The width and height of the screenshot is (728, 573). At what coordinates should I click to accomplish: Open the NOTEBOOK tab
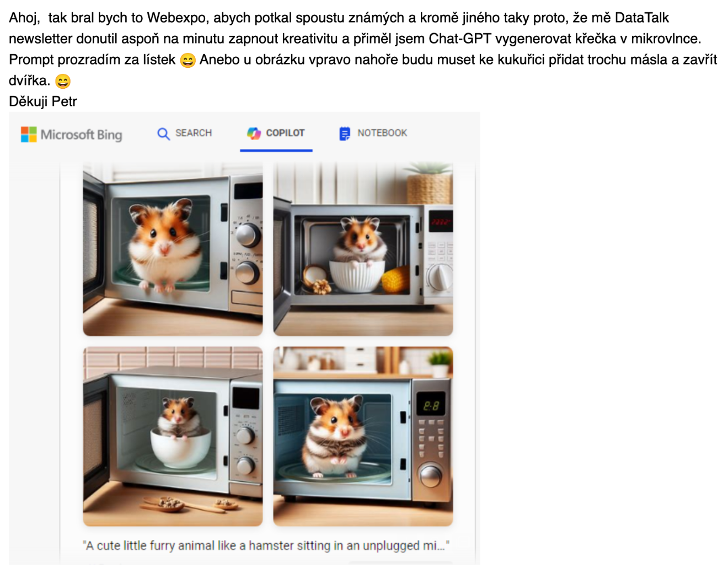pyautogui.click(x=373, y=133)
